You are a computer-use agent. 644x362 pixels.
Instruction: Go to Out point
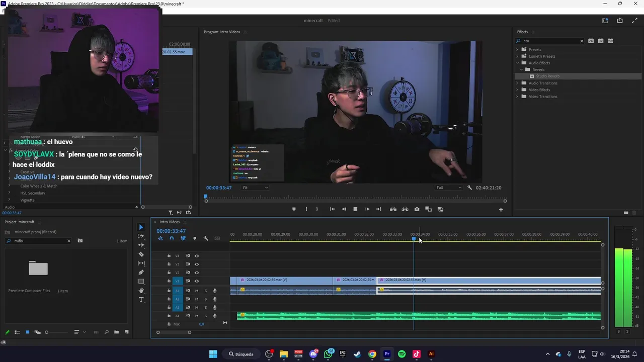coord(379,209)
